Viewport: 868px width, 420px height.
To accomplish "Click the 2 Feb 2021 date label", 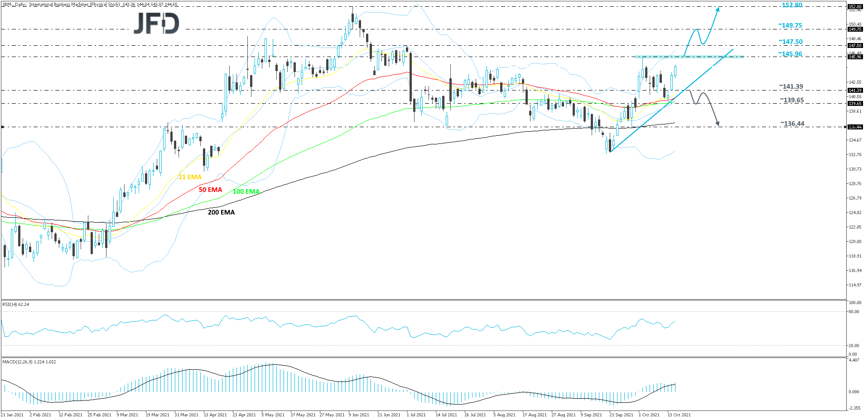I will pyautogui.click(x=40, y=415).
